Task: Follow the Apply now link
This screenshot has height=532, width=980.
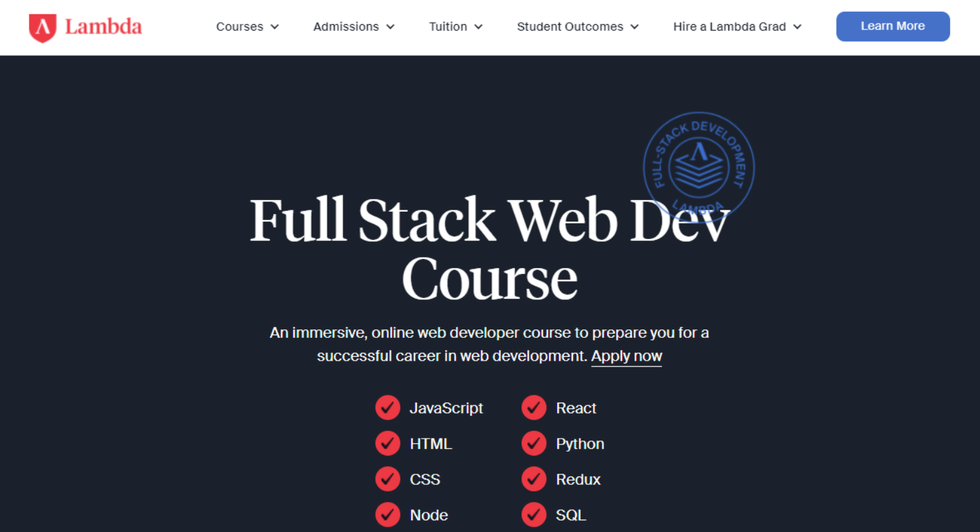Action: [x=626, y=356]
